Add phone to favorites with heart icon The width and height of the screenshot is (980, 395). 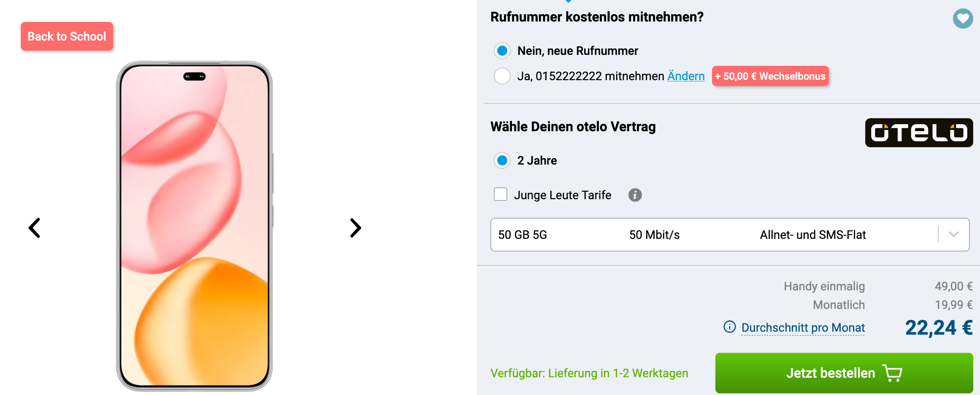963,19
